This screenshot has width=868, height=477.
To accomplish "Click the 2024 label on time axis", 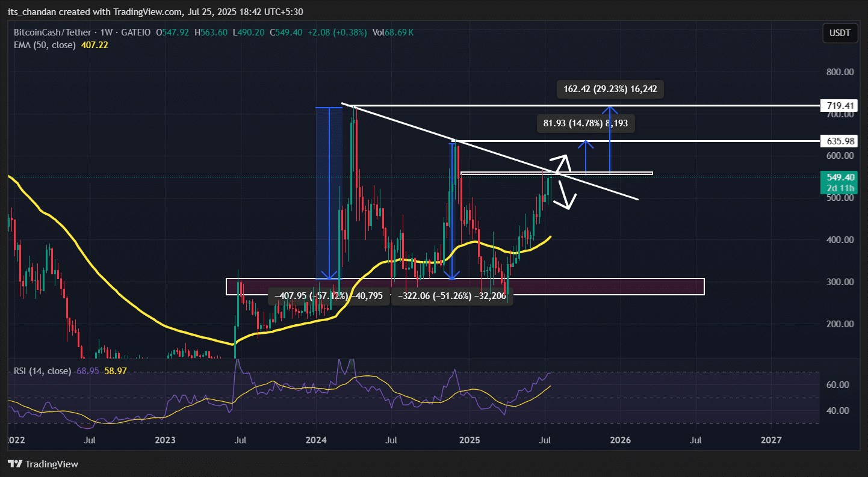I will click(x=316, y=440).
